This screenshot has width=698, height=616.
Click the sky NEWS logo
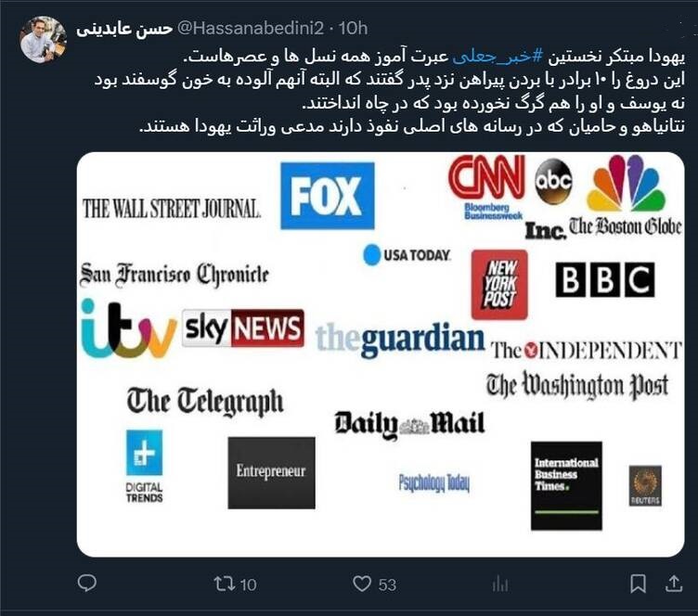pos(243,328)
